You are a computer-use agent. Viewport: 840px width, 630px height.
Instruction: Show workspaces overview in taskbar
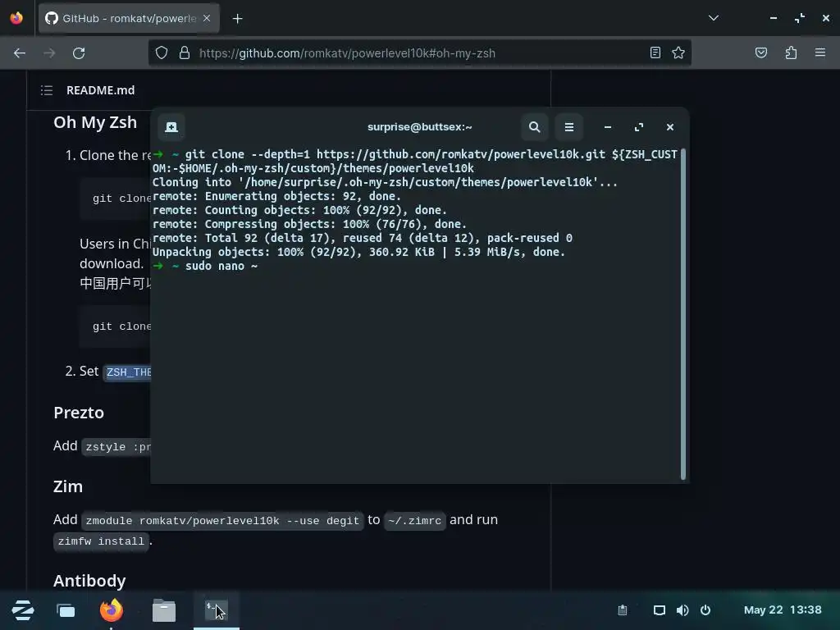tap(66, 610)
